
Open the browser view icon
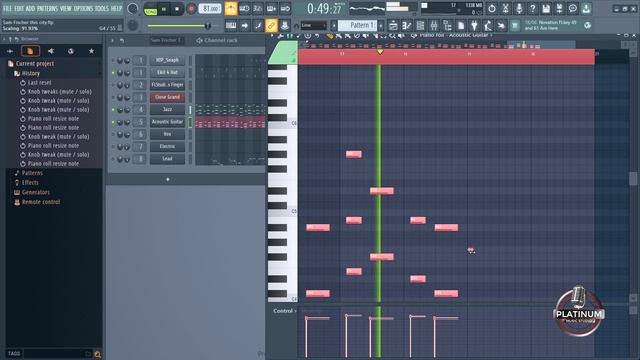click(447, 26)
